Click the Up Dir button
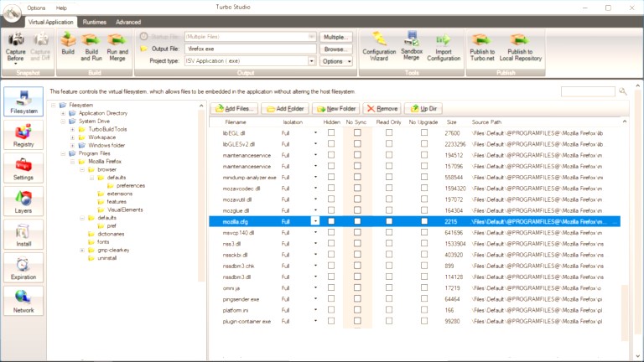 (423, 108)
